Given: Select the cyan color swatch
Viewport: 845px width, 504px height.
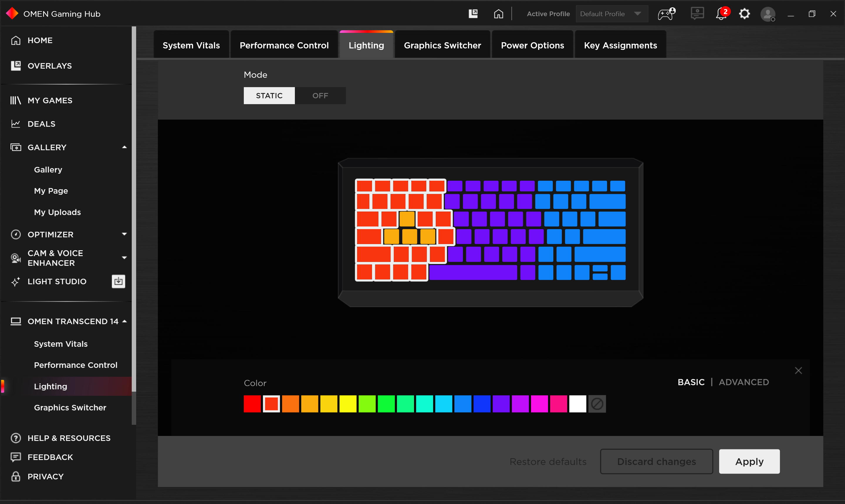Looking at the screenshot, I should [x=444, y=403].
